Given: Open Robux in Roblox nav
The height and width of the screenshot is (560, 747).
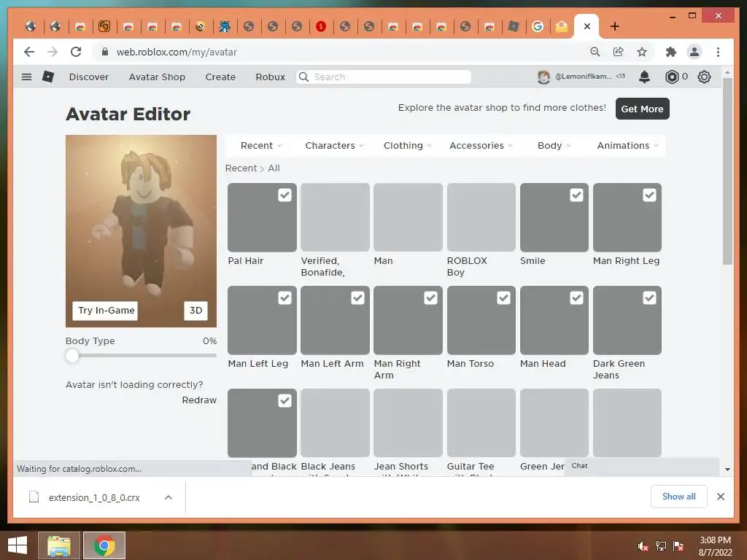Looking at the screenshot, I should coord(270,77).
